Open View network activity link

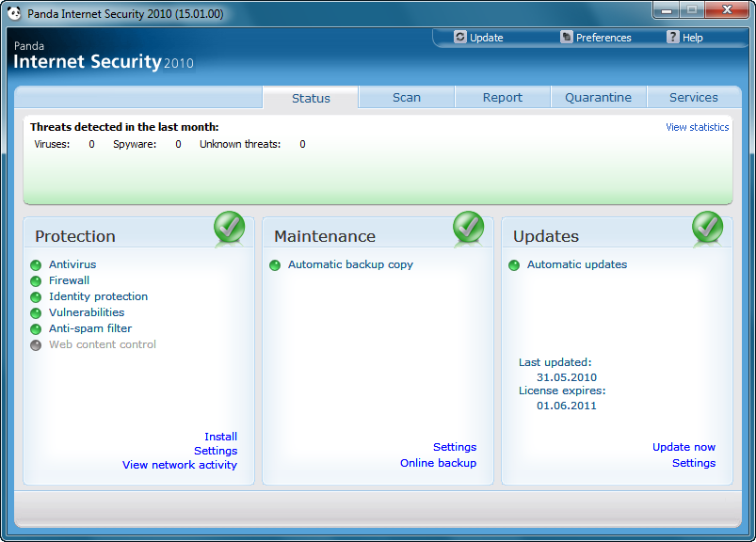(x=179, y=465)
